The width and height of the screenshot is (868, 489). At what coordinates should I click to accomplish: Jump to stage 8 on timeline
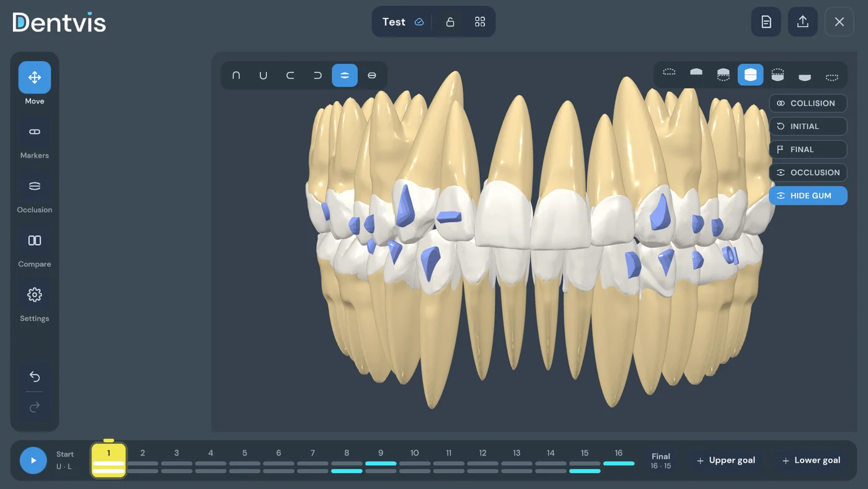[347, 462]
